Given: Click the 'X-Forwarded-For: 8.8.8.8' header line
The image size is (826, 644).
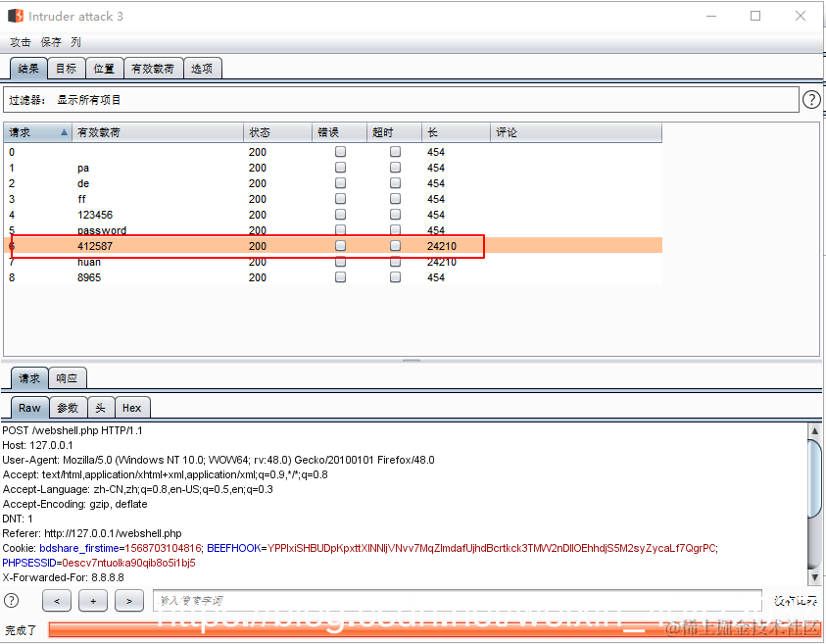Looking at the screenshot, I should [64, 577].
